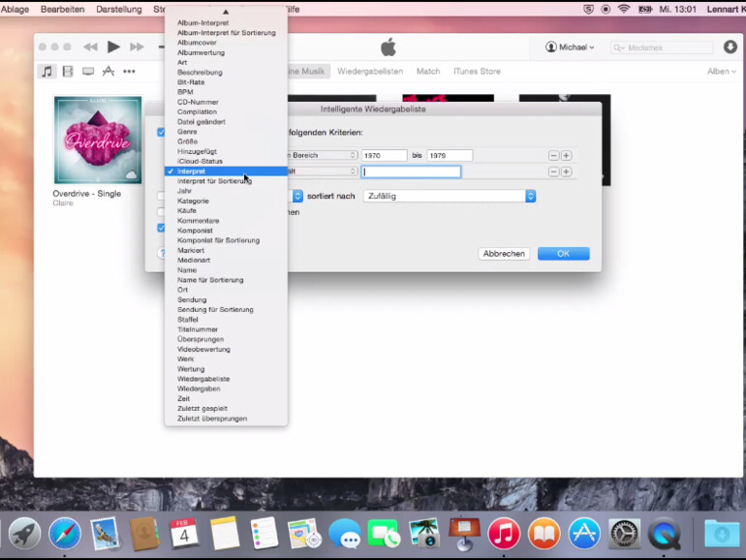Image resolution: width=746 pixels, height=560 pixels.
Task: Open Safari from the Dock
Action: click(65, 533)
